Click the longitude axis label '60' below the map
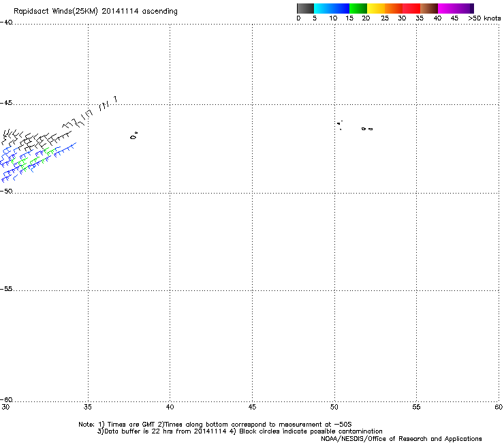This screenshot has height=443, width=504. pyautogui.click(x=499, y=407)
